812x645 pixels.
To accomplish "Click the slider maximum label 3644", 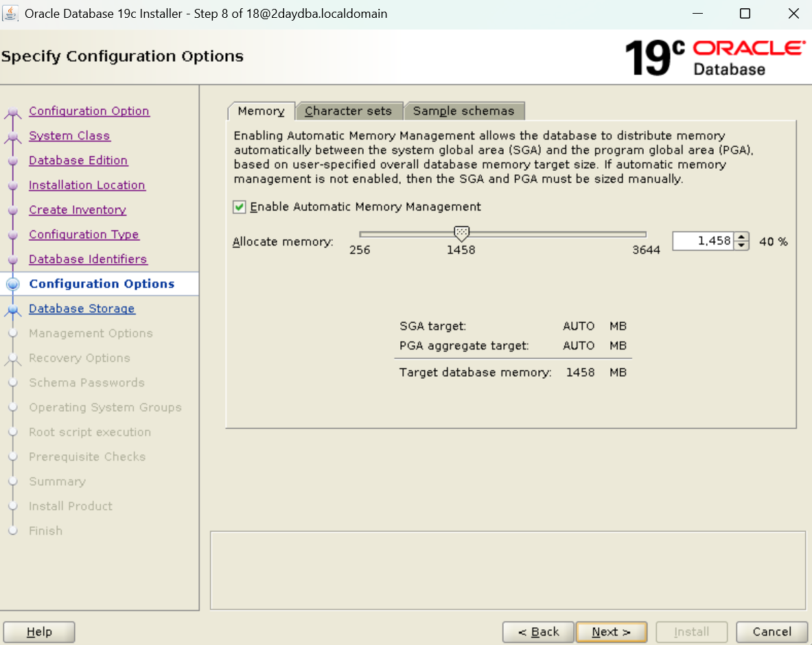I will pos(646,250).
